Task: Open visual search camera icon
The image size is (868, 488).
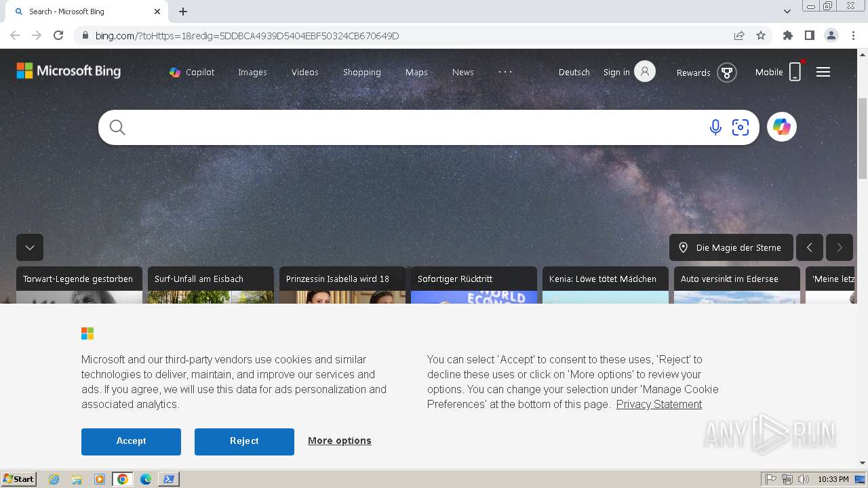Action: click(741, 127)
